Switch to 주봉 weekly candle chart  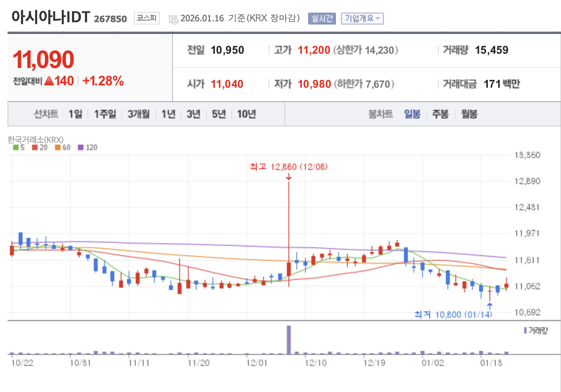tap(440, 114)
